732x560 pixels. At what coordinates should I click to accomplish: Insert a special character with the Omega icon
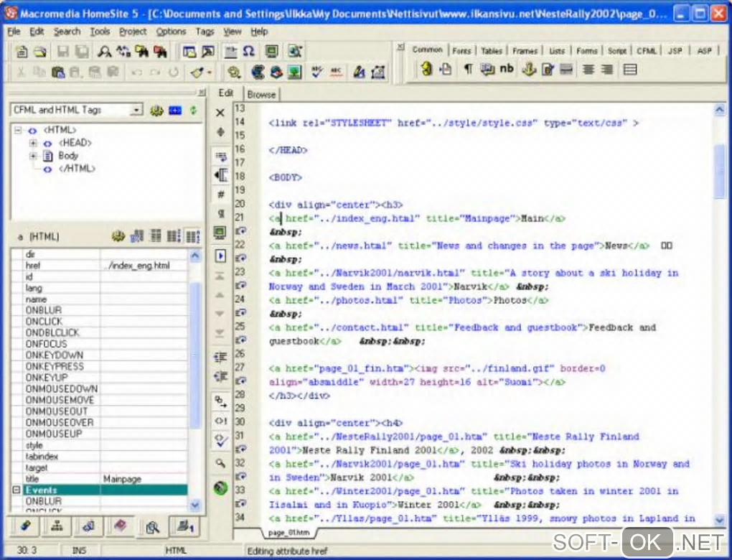[x=248, y=52]
